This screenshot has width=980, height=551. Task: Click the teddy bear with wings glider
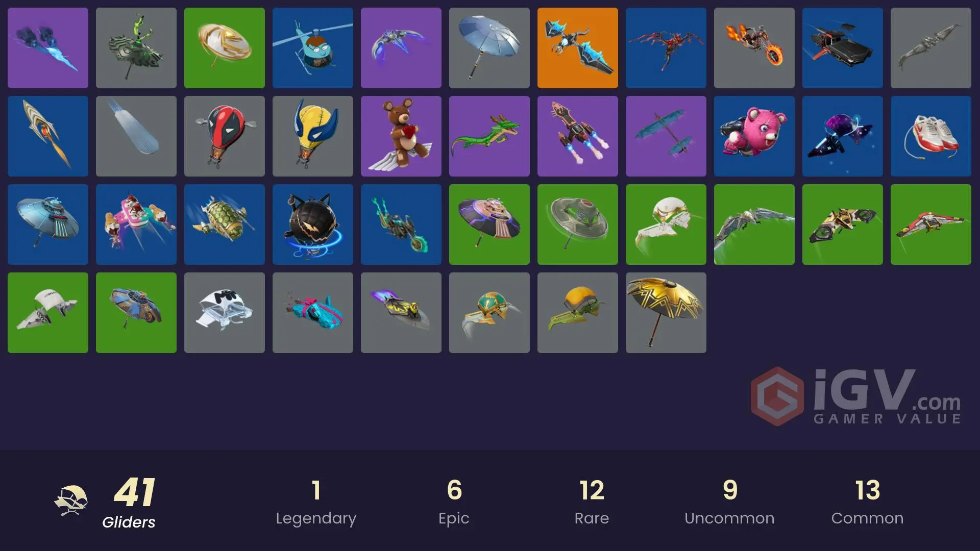(401, 136)
